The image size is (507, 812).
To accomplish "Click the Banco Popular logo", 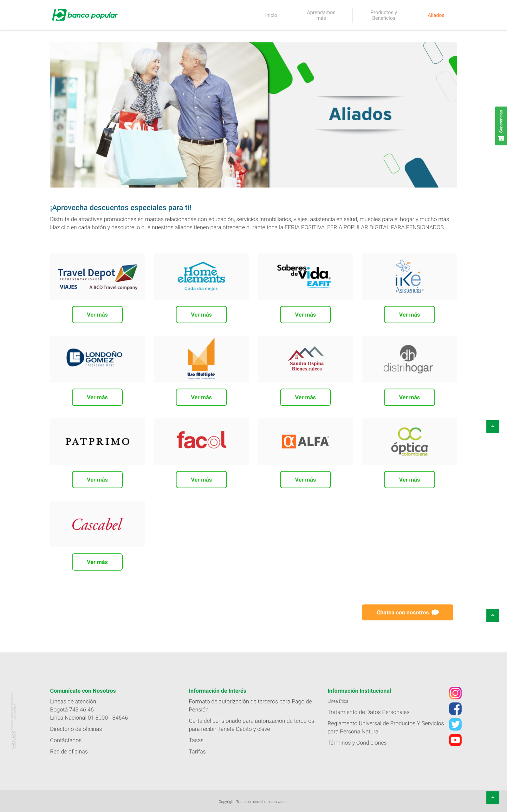I will 85,15.
